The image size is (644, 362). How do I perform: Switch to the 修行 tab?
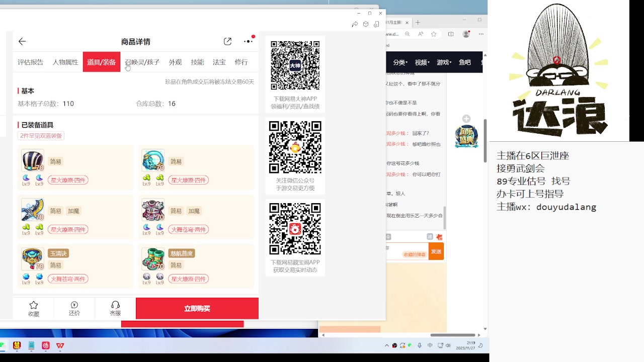pos(241,62)
